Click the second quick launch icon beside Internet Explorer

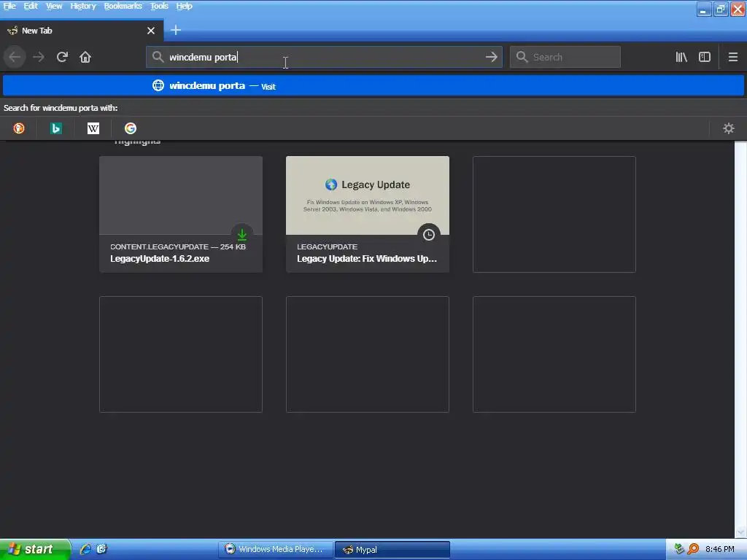point(101,549)
